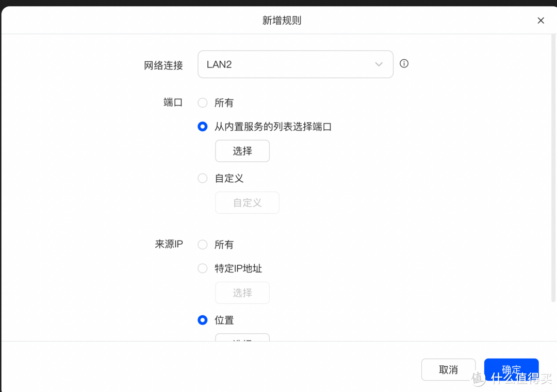This screenshot has width=557, height=392.
Task: Select the 位置 radio under 来源IP
Action: [202, 320]
